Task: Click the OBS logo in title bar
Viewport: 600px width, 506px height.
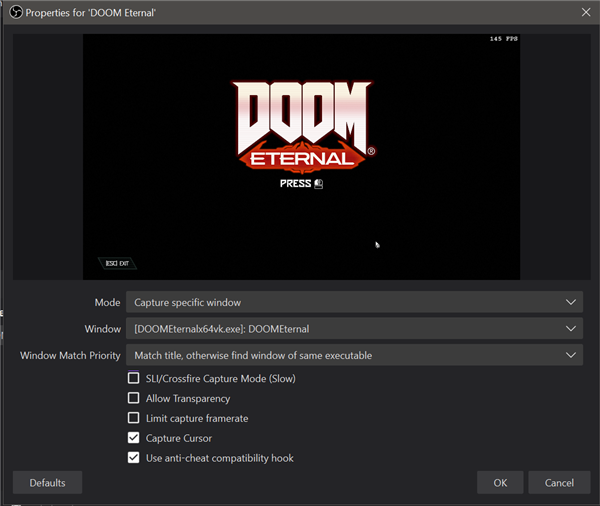Action: 12,12
